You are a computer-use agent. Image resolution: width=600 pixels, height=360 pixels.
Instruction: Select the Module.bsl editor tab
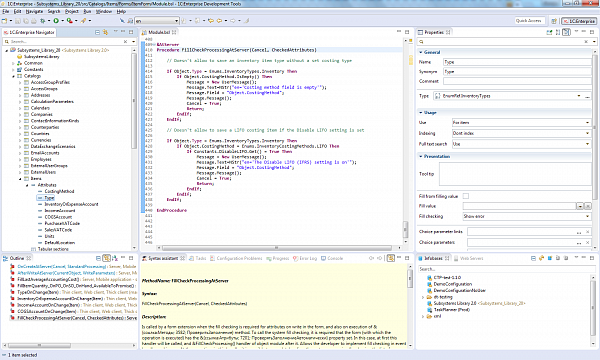[159, 33]
